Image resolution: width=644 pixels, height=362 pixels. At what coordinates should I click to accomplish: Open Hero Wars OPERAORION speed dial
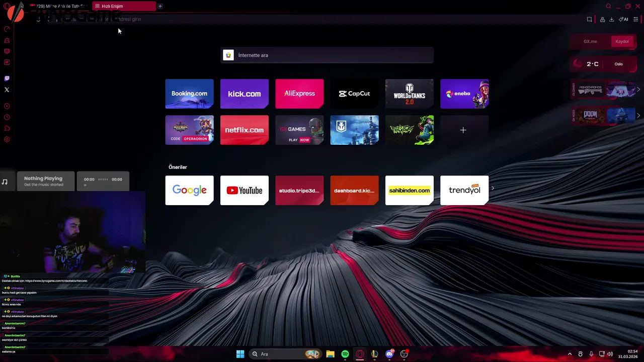pos(189,130)
